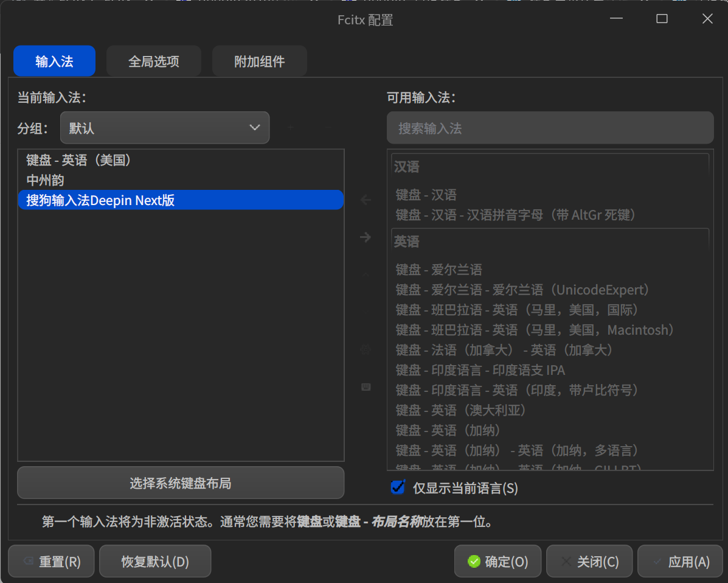Select 班巴拉语 - 英语（马里，美国，Macintosh） entry
Screen dimensions: 728x583
point(550,330)
